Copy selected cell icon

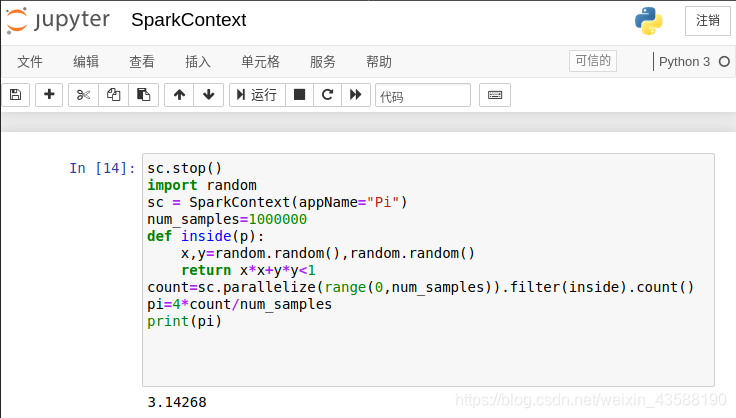(113, 95)
